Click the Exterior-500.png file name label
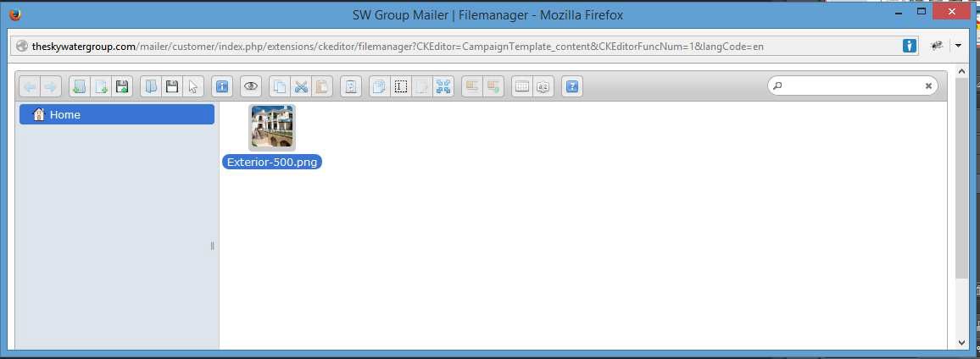 click(x=272, y=163)
